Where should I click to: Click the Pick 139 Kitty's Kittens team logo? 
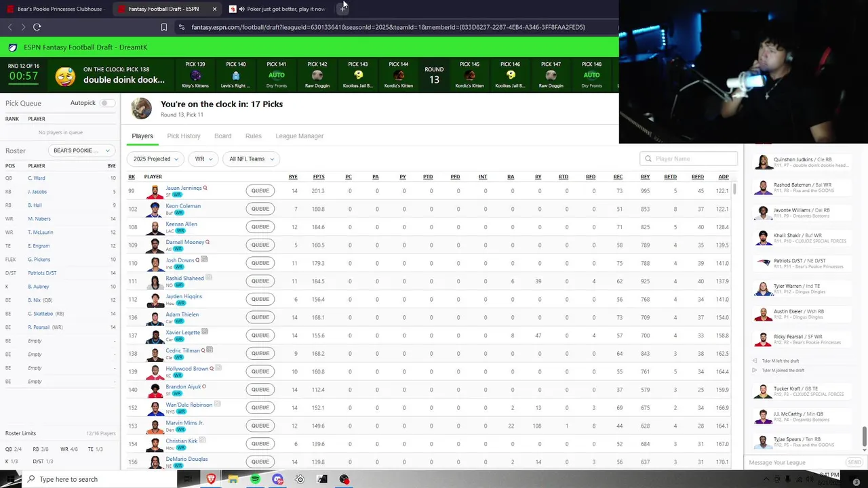[195, 75]
